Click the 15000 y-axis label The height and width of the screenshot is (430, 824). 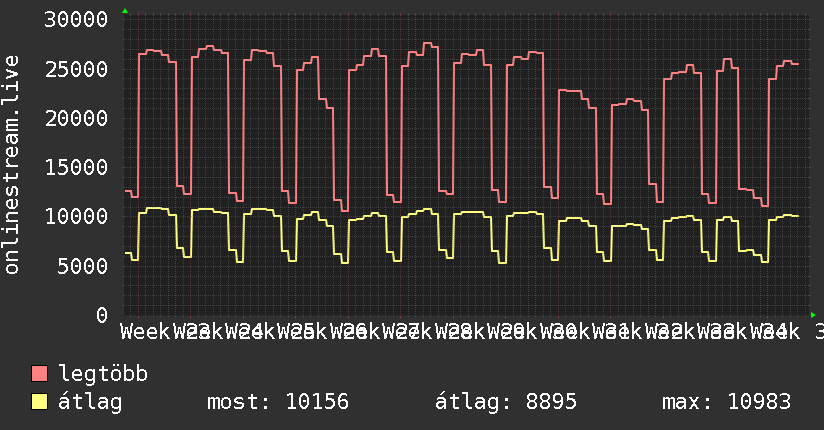click(x=76, y=167)
